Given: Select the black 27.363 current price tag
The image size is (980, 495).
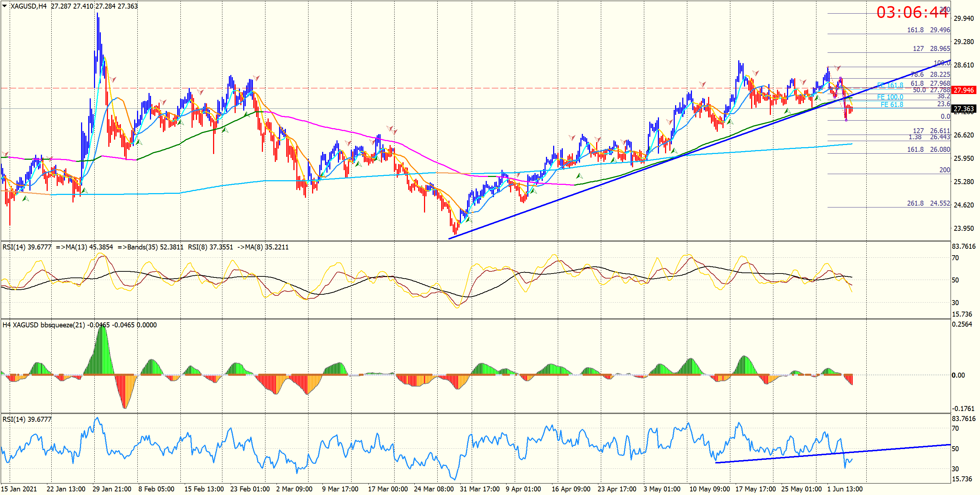Looking at the screenshot, I should pos(963,109).
